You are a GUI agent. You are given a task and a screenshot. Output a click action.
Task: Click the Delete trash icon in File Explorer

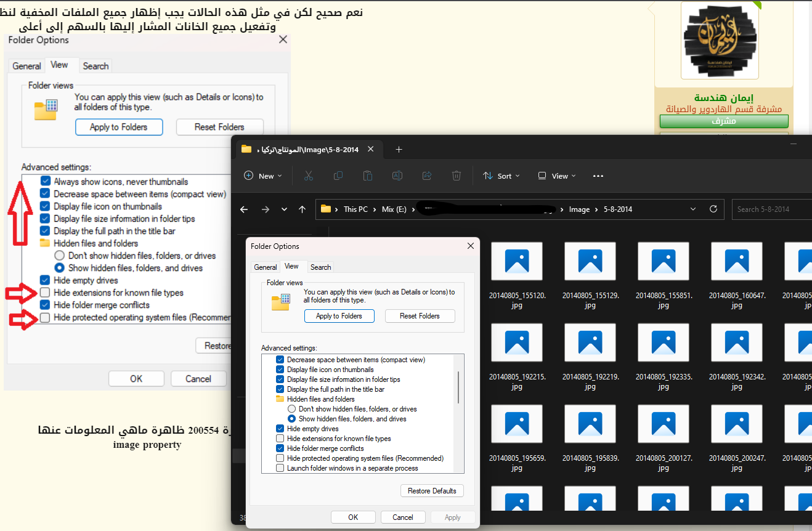pos(457,176)
